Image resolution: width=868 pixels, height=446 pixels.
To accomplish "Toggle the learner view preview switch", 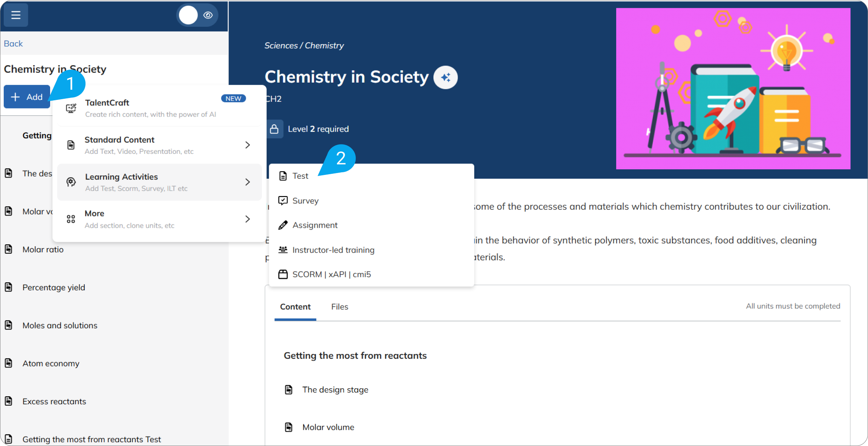I will coord(197,15).
